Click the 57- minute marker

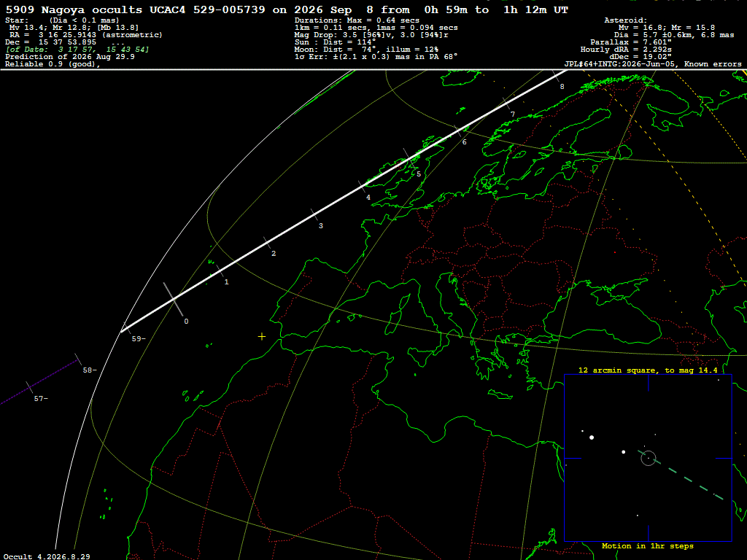coord(41,399)
